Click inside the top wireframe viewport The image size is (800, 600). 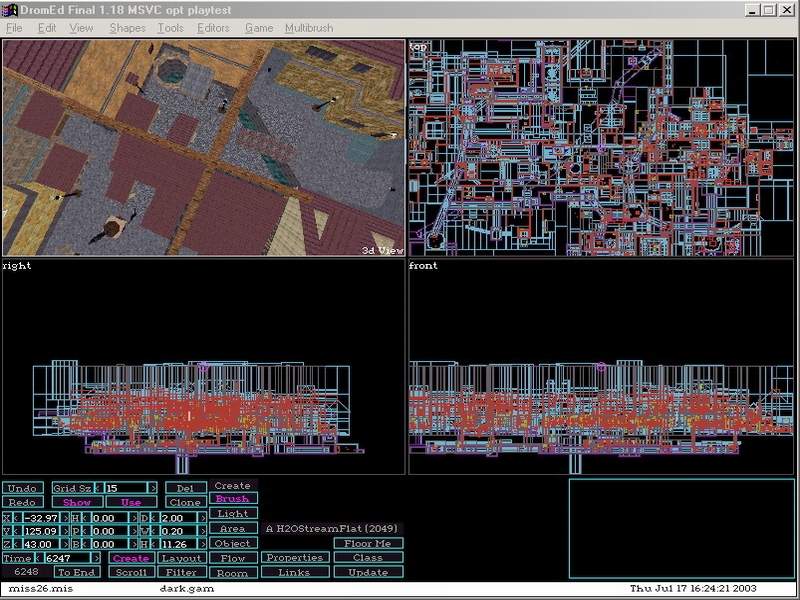(x=602, y=148)
